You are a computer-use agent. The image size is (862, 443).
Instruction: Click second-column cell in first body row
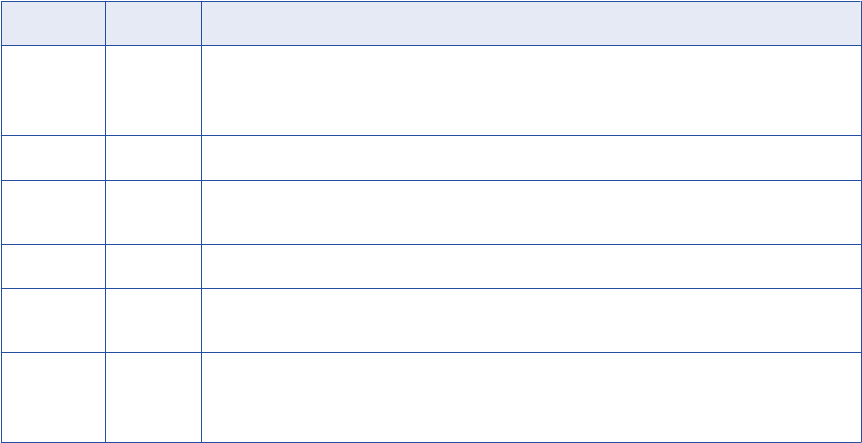coord(153,90)
